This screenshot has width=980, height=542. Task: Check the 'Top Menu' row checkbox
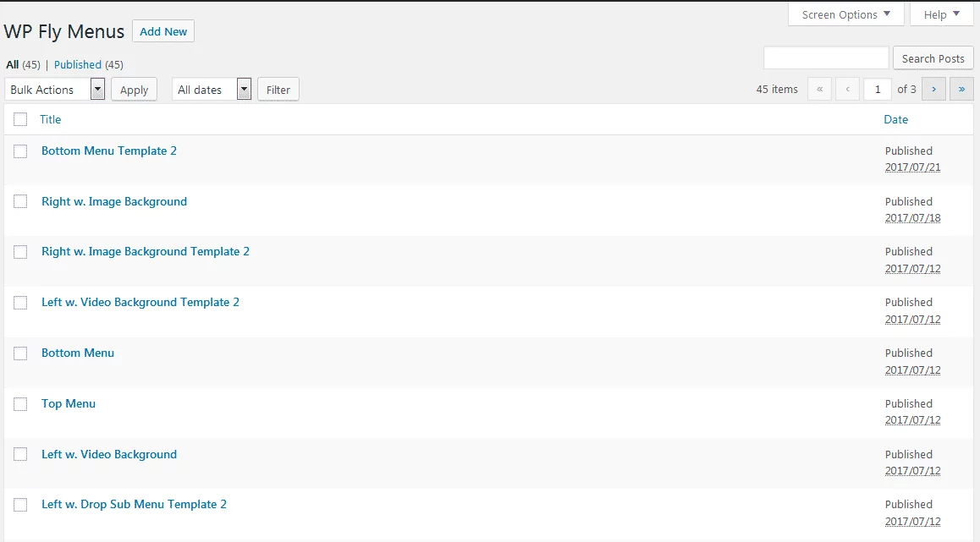(20, 404)
